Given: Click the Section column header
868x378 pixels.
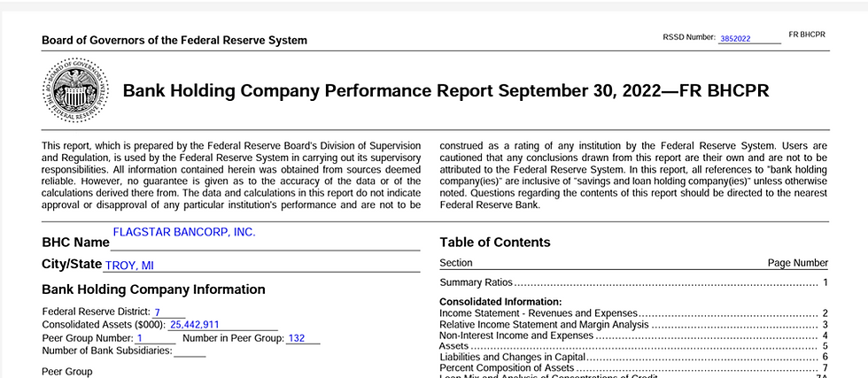Looking at the screenshot, I should [x=456, y=263].
